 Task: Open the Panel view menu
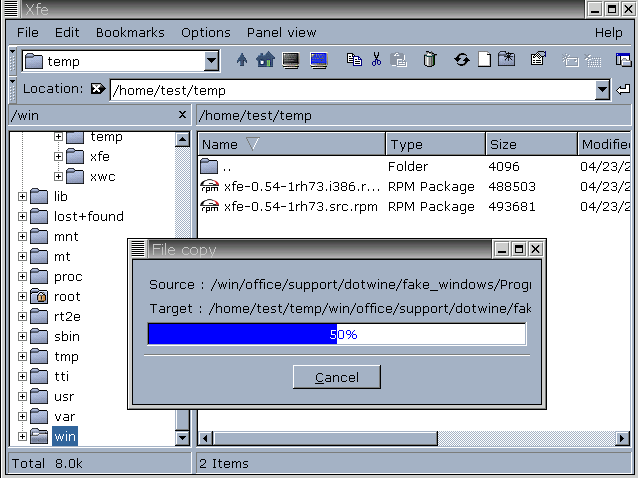281,32
